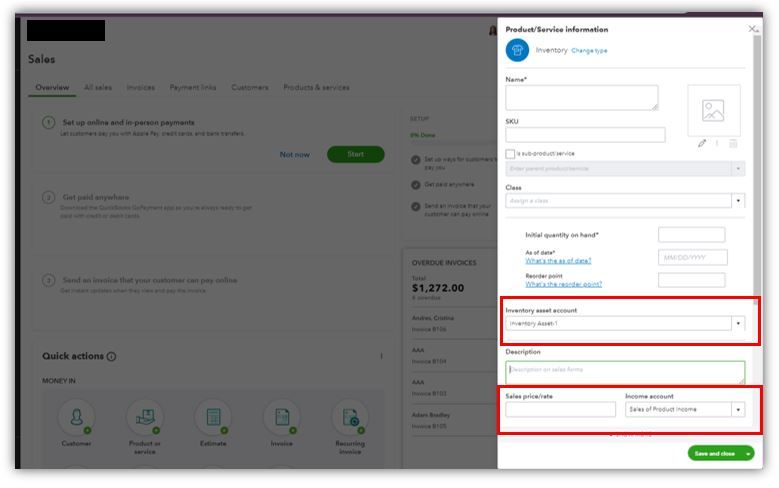This screenshot has height=488, width=779.
Task: Click the info icon beside Quick actions
Action: (111, 356)
